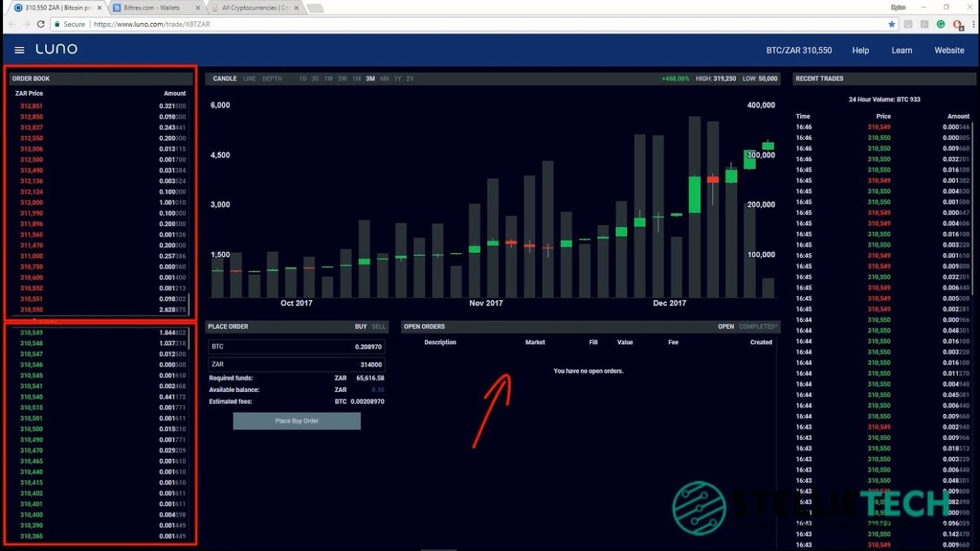980x551 pixels.
Task: Show COMPLETED orders list
Action: click(x=758, y=327)
